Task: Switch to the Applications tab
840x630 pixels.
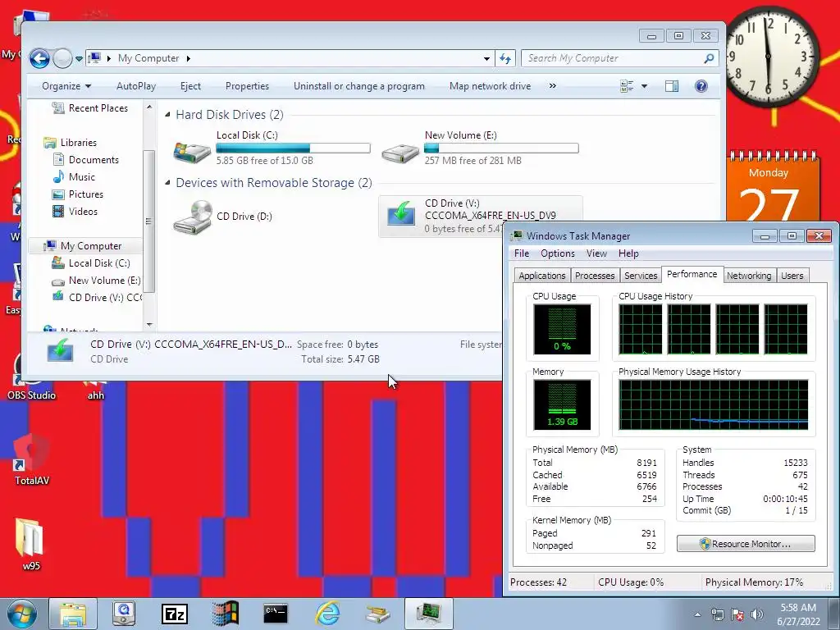Action: pyautogui.click(x=541, y=276)
